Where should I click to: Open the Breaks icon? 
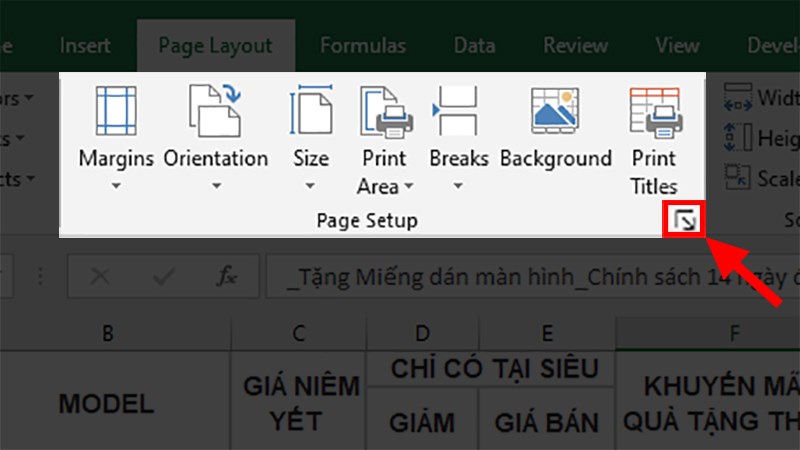click(x=455, y=111)
